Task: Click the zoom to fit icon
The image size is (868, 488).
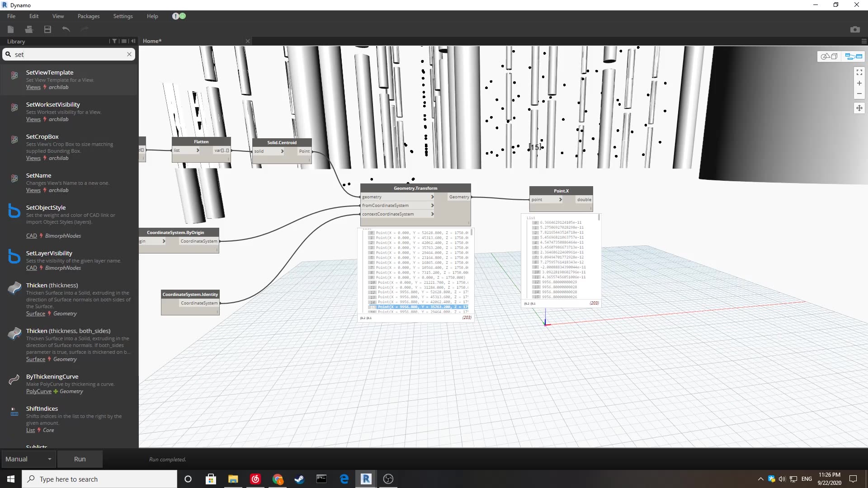Action: [x=859, y=72]
